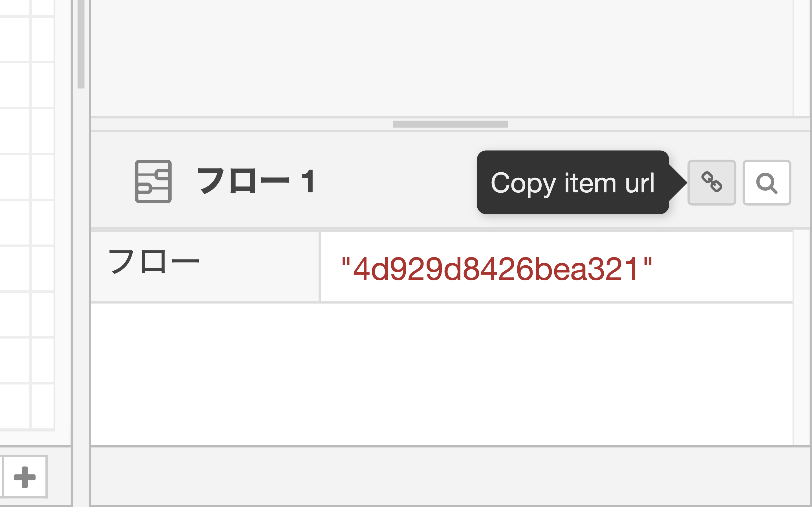Viewport: 812px width, 507px height.
Task: Click the Copy item url link icon
Action: [x=711, y=183]
